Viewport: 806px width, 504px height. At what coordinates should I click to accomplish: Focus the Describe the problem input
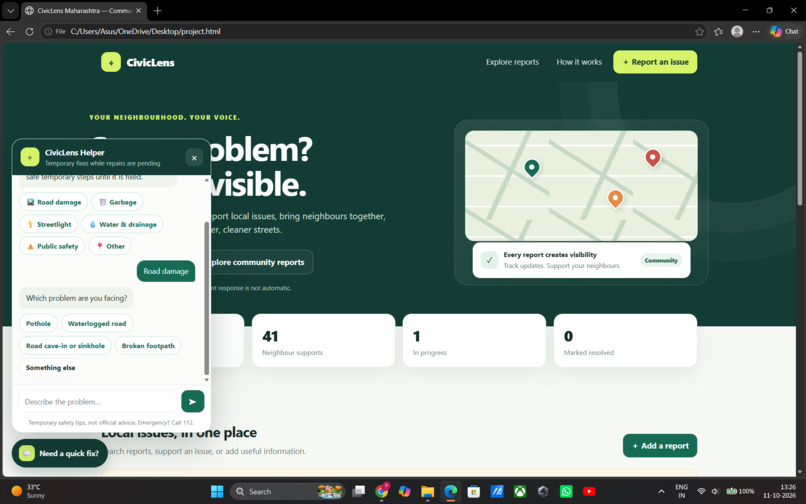tap(98, 402)
